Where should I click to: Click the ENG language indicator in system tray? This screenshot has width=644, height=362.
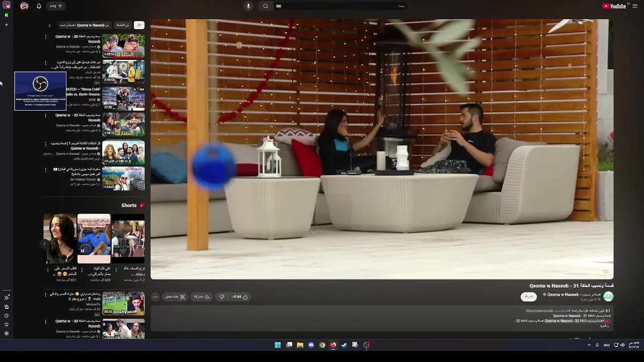607,345
